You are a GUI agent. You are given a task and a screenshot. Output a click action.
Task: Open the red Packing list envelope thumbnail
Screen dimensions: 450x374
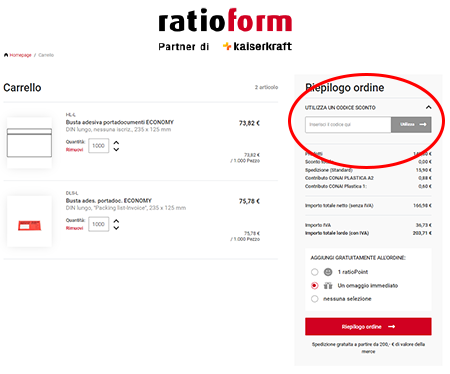point(29,222)
